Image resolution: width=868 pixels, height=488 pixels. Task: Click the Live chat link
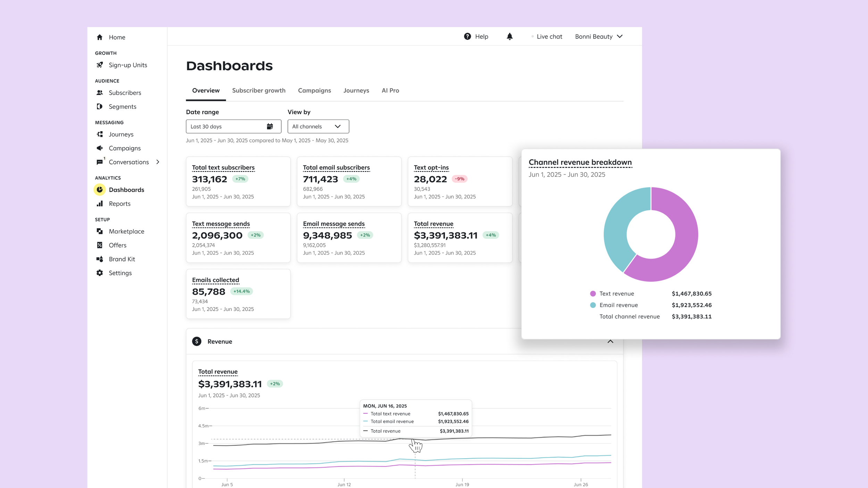click(x=549, y=36)
